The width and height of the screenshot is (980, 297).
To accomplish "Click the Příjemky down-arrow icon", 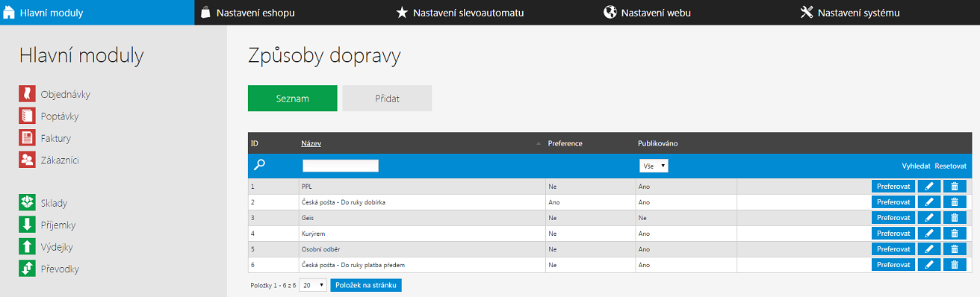I will [x=27, y=224].
